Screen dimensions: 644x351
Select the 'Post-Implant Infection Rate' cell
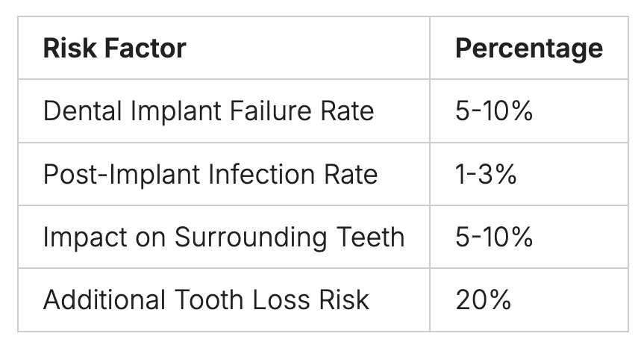point(210,175)
